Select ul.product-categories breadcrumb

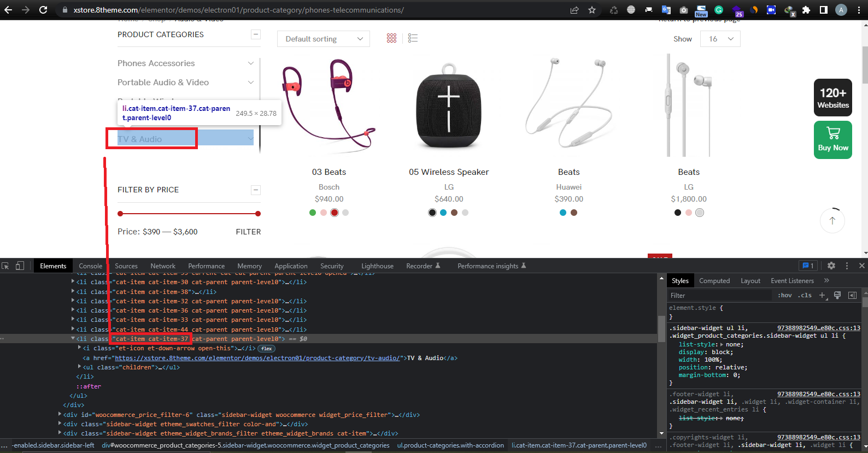pyautogui.click(x=450, y=445)
